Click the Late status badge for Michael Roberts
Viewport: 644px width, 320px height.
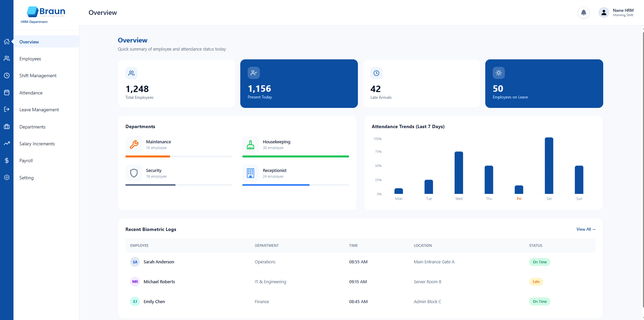536,282
